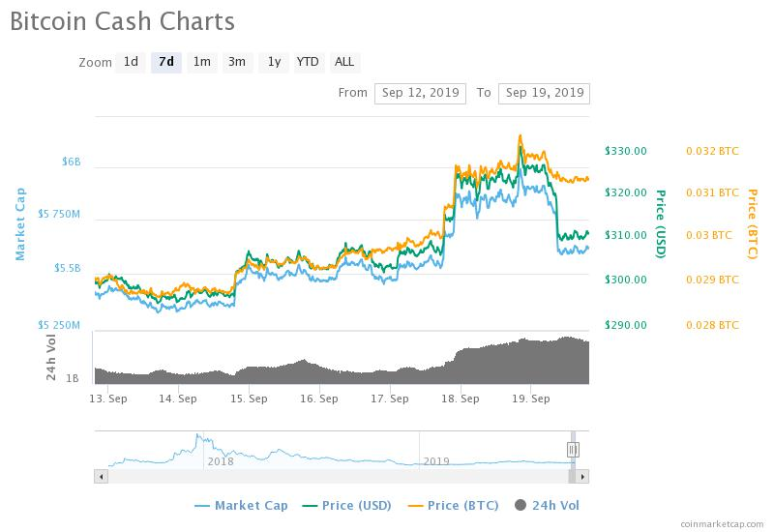
Task: Click the 2019 marker in navigator
Action: (x=436, y=461)
